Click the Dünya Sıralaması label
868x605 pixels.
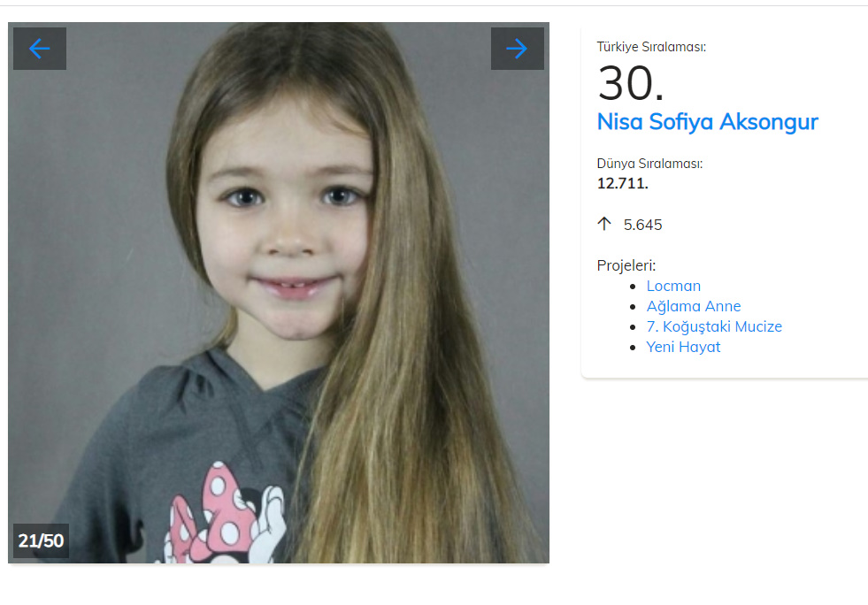point(649,164)
